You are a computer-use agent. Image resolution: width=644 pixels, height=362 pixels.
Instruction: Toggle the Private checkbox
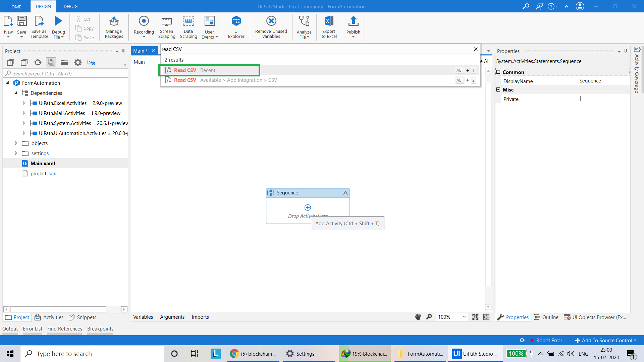[583, 99]
